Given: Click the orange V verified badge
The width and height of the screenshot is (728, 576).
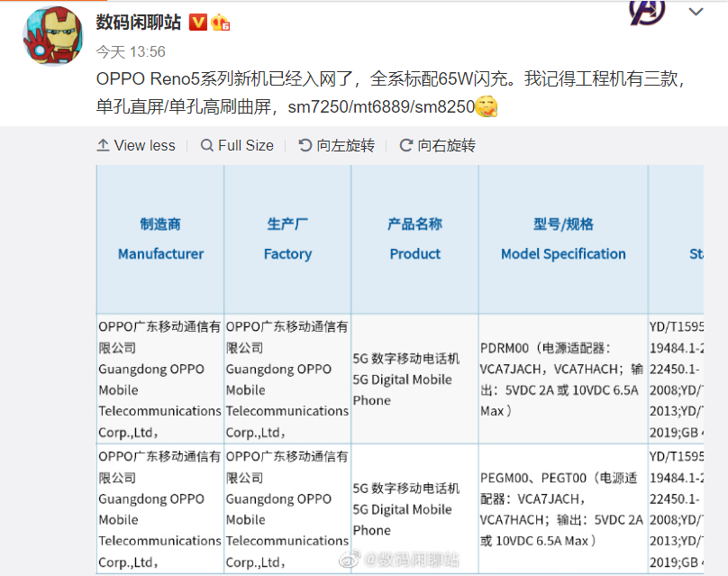Looking at the screenshot, I should (198, 22).
